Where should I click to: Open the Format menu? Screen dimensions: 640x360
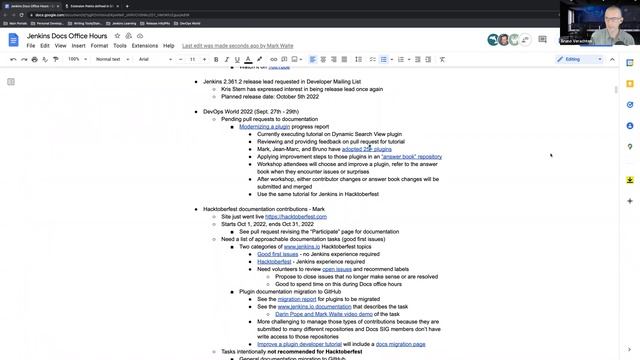(x=99, y=46)
